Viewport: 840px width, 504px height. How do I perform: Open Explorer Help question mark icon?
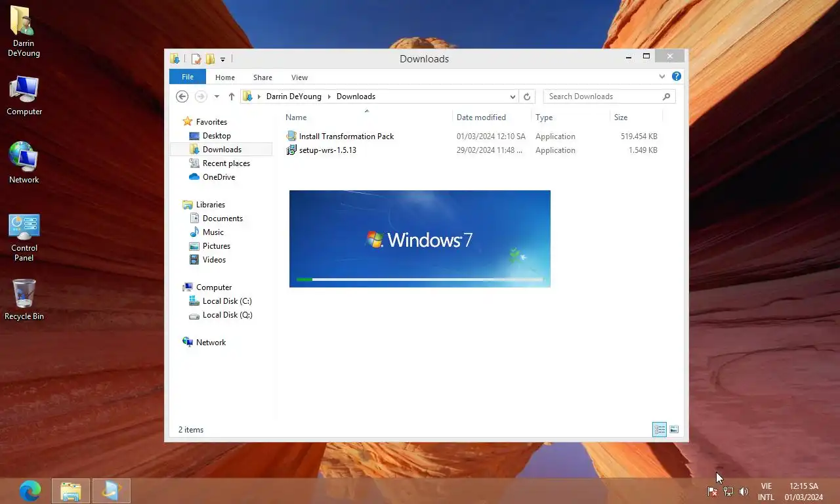pyautogui.click(x=677, y=77)
